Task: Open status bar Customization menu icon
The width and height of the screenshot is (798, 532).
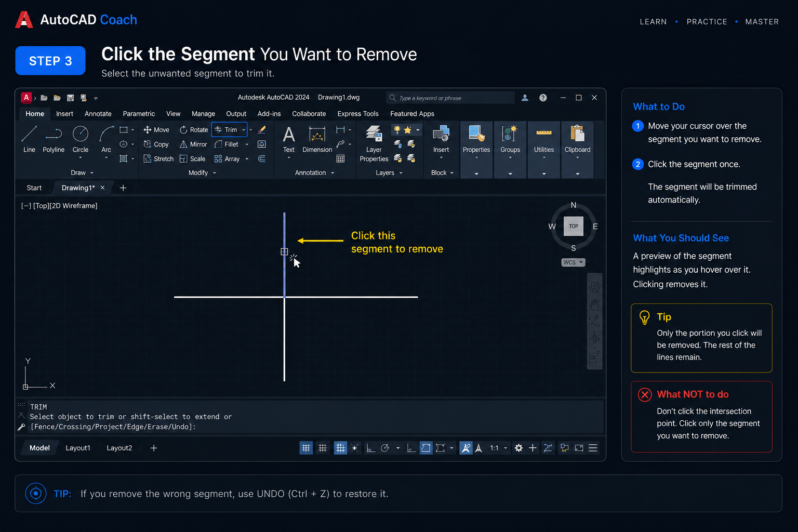Action: pos(593,448)
